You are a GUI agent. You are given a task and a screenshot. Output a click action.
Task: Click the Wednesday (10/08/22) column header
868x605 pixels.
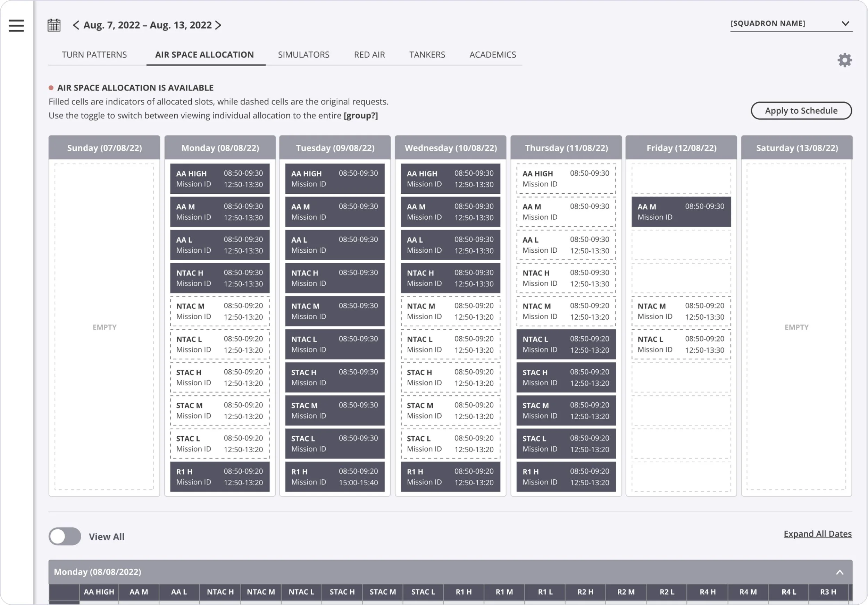click(450, 148)
